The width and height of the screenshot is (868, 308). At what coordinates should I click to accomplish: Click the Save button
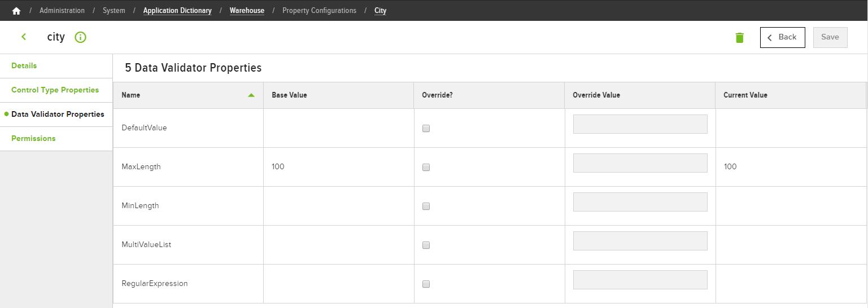(x=830, y=37)
